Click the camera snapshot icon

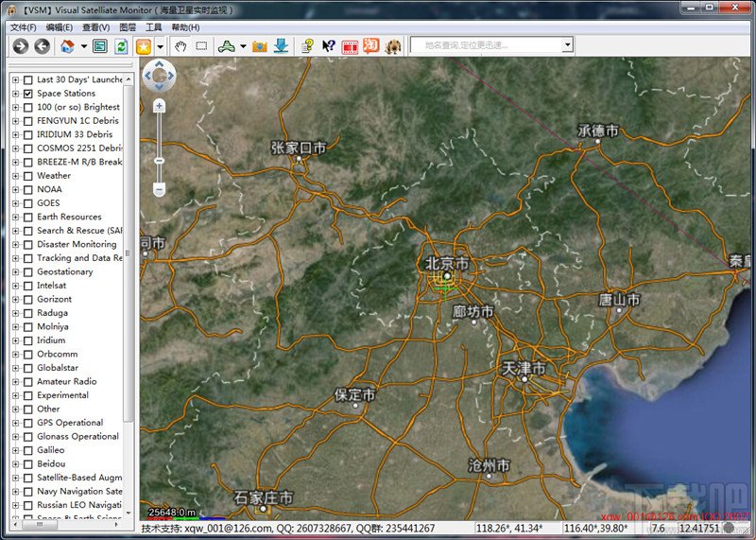pos(260,46)
